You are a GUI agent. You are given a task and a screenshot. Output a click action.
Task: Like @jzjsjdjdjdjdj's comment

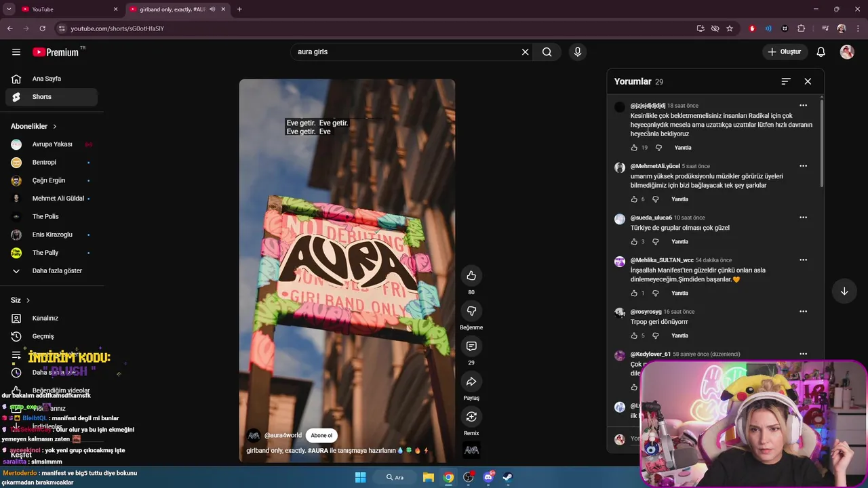click(x=634, y=148)
